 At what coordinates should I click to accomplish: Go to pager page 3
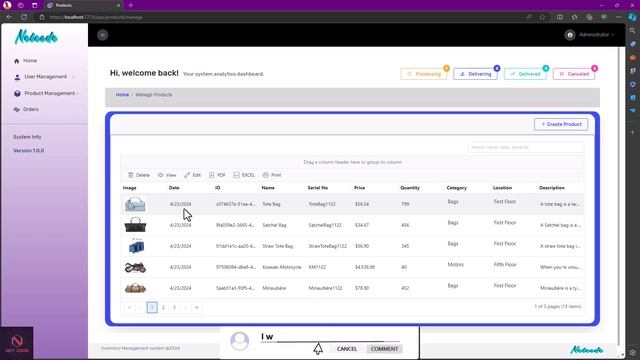[174, 307]
